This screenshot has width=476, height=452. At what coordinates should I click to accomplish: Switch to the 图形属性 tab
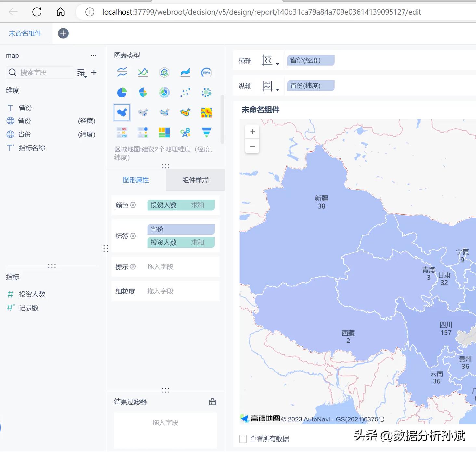(x=136, y=180)
